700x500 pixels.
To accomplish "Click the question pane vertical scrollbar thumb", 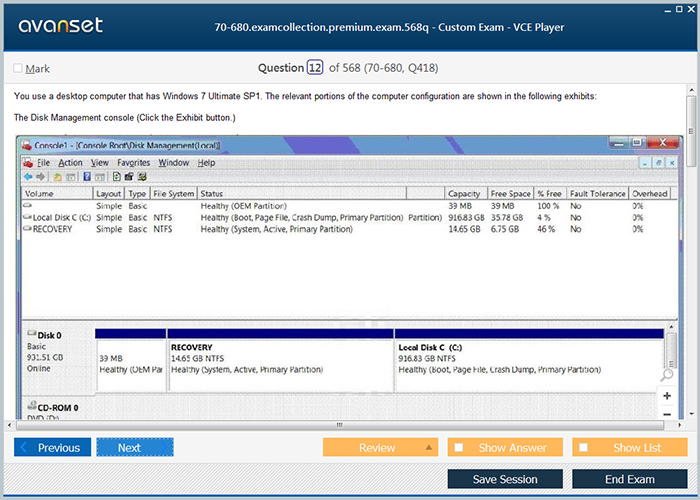I will point(691,130).
